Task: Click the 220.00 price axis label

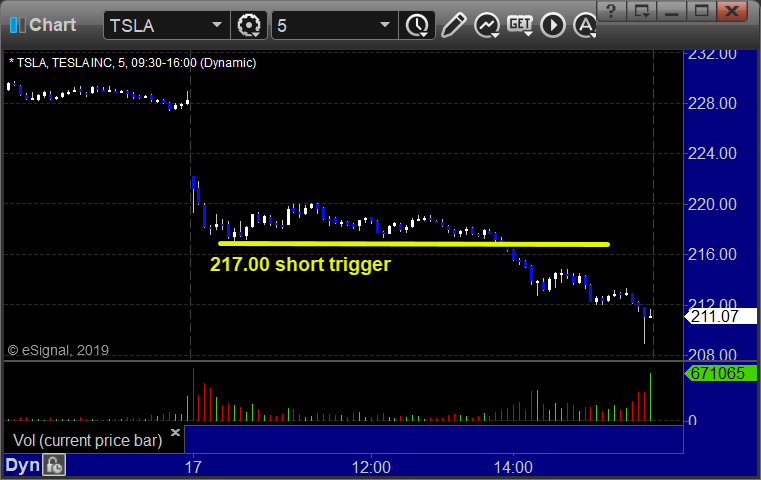Action: click(x=712, y=204)
